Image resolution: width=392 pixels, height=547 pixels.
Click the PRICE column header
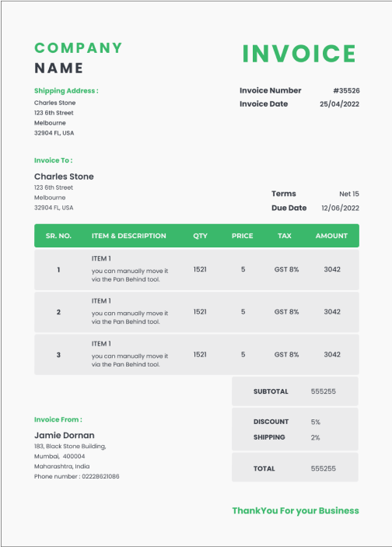pyautogui.click(x=243, y=236)
